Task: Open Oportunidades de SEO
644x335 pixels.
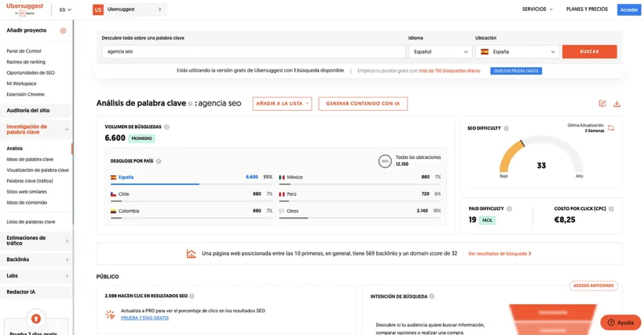Action: click(30, 73)
